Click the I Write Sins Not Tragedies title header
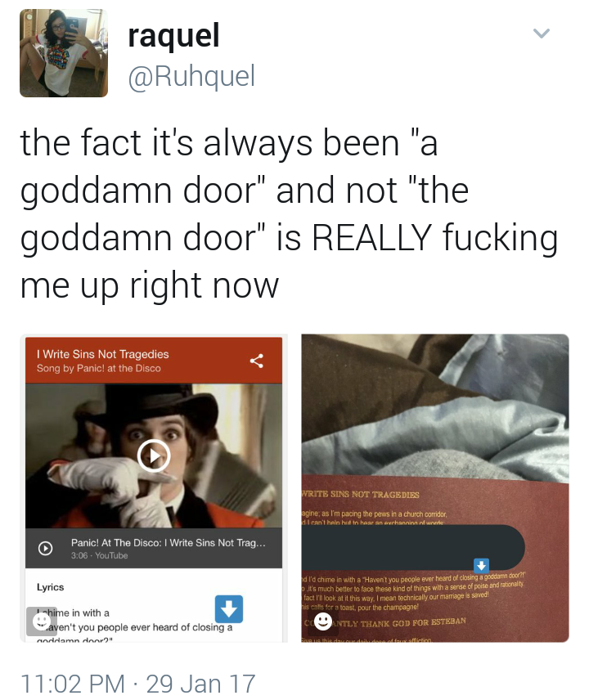Image resolution: width=589 pixels, height=700 pixels. coord(103,354)
